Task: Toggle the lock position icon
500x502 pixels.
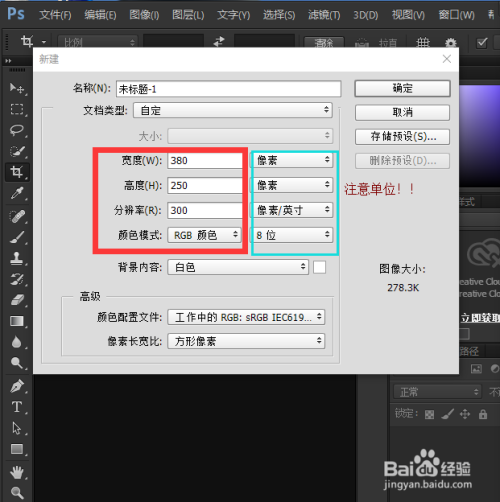Action: (x=465, y=414)
